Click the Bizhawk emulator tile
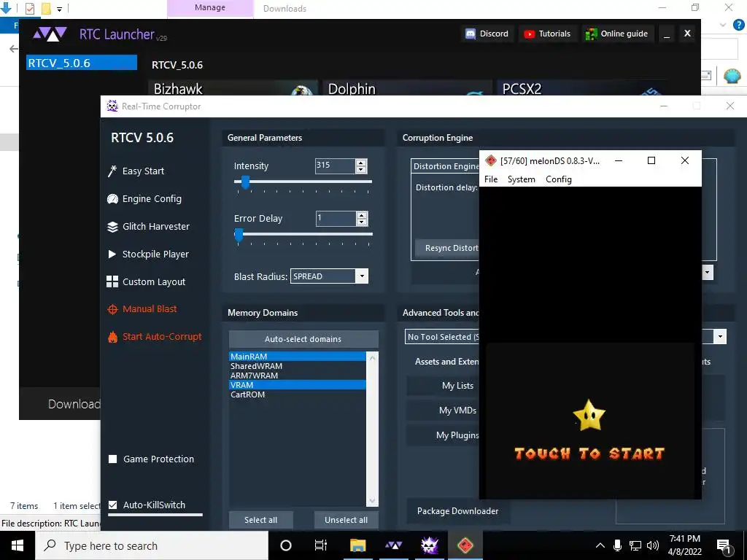 [233, 88]
